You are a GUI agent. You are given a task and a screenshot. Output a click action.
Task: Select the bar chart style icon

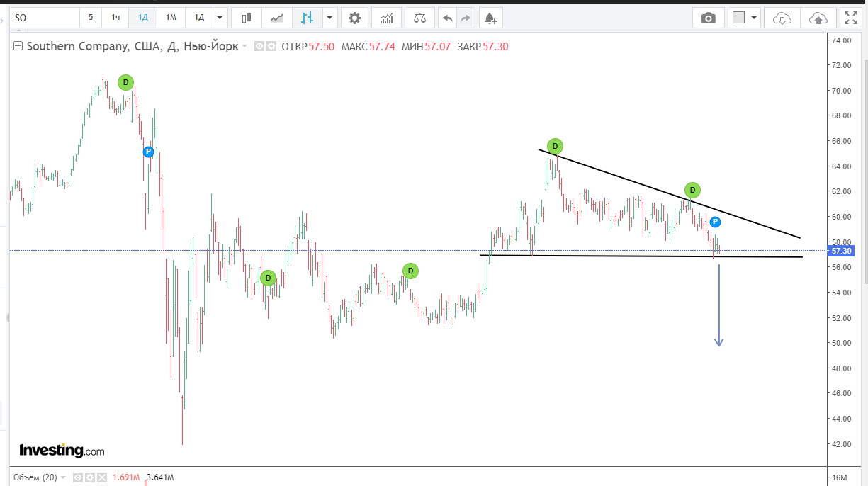click(x=307, y=17)
